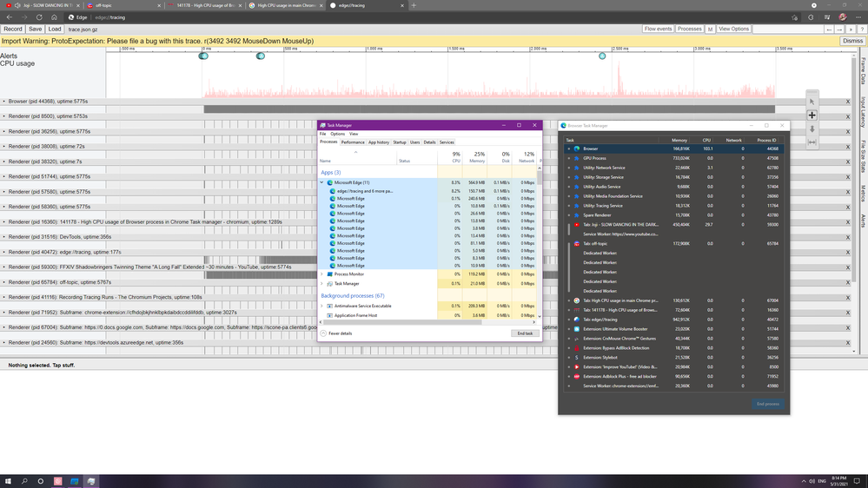Collapse Renderer (pid 38008) track
The image size is (868, 488).
tap(3, 147)
